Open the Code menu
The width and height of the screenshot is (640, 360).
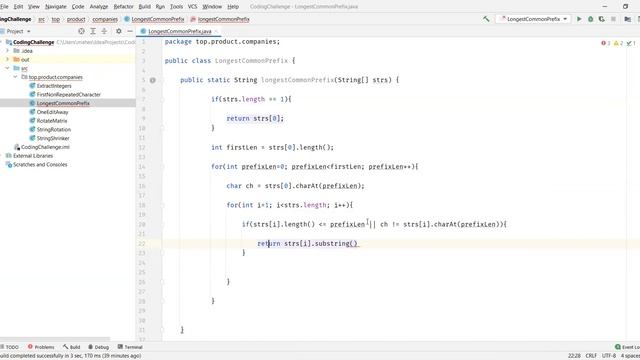78,7
